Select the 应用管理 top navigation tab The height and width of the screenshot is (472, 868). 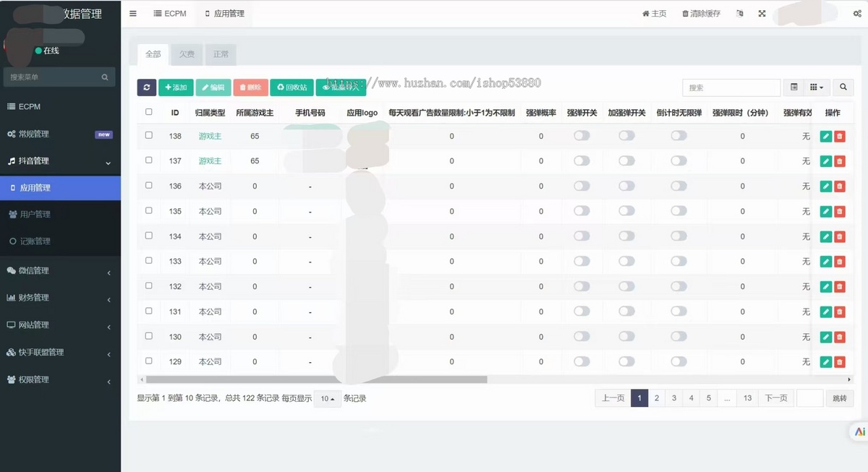coord(224,14)
